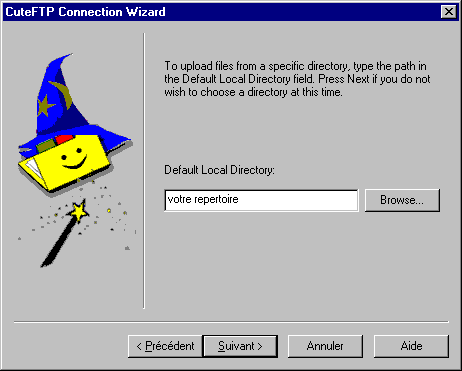Continue with the Suivant button
The width and height of the screenshot is (462, 371).
[x=240, y=346]
